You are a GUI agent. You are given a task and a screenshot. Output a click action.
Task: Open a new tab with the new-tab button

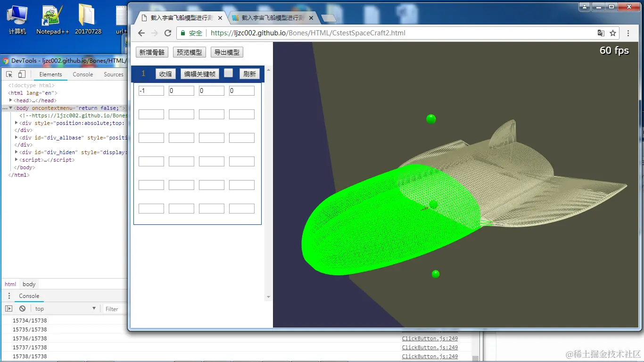pyautogui.click(x=328, y=18)
